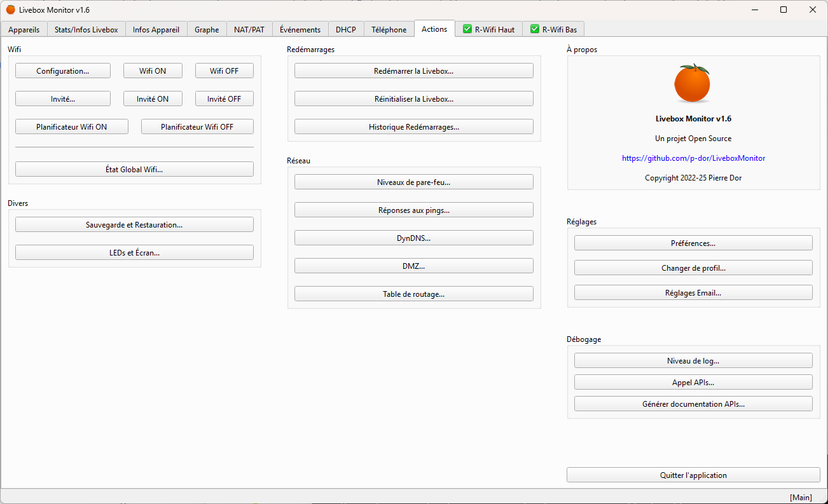Open Niveaux de pare-feu...

414,182
